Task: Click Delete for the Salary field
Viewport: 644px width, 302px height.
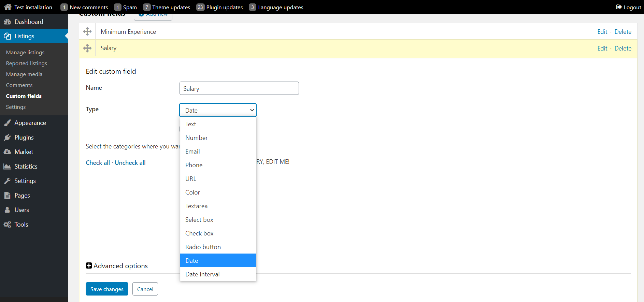Action: click(623, 48)
